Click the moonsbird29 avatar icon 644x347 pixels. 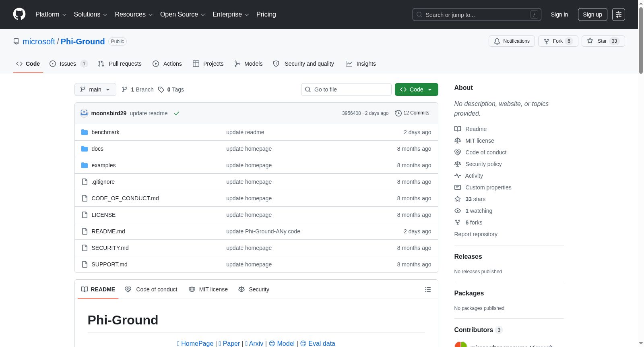click(84, 113)
